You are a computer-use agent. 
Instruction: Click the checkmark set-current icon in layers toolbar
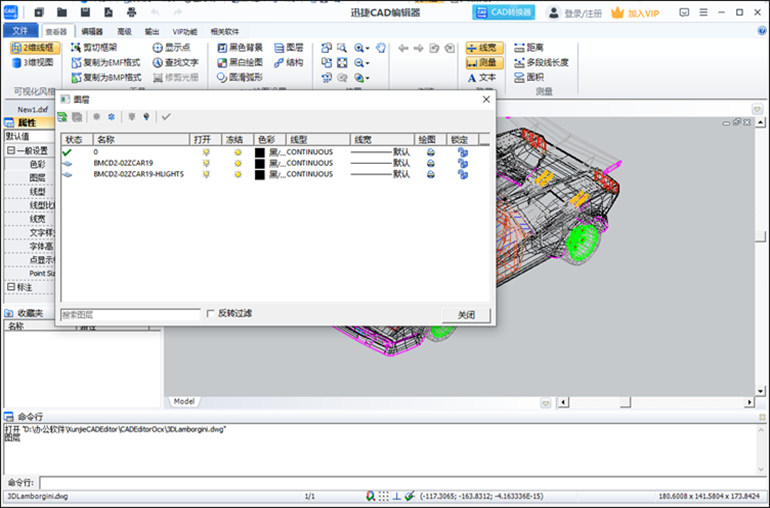(166, 117)
